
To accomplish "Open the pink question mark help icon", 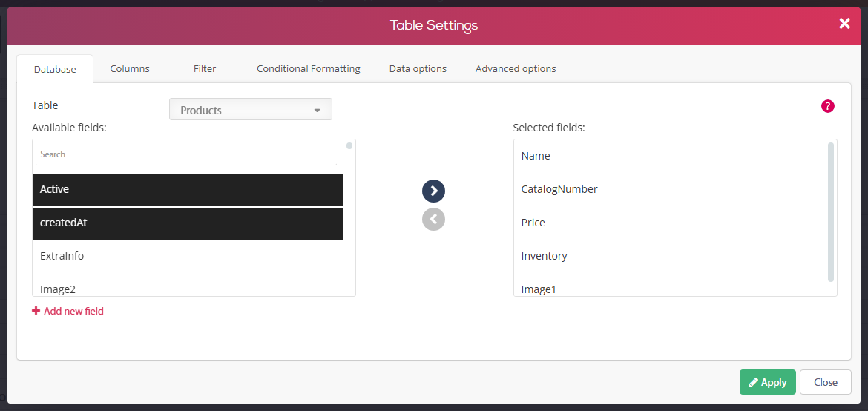I will tap(828, 106).
